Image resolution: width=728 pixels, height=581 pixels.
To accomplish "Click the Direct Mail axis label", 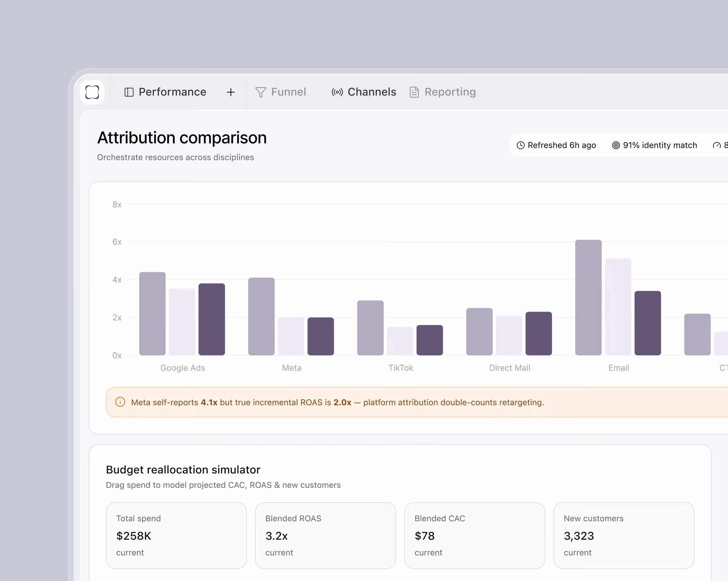I will click(x=510, y=368).
